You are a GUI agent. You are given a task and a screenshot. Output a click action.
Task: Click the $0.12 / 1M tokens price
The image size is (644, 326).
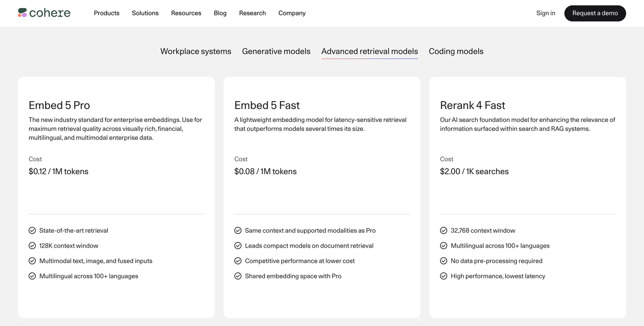[58, 171]
